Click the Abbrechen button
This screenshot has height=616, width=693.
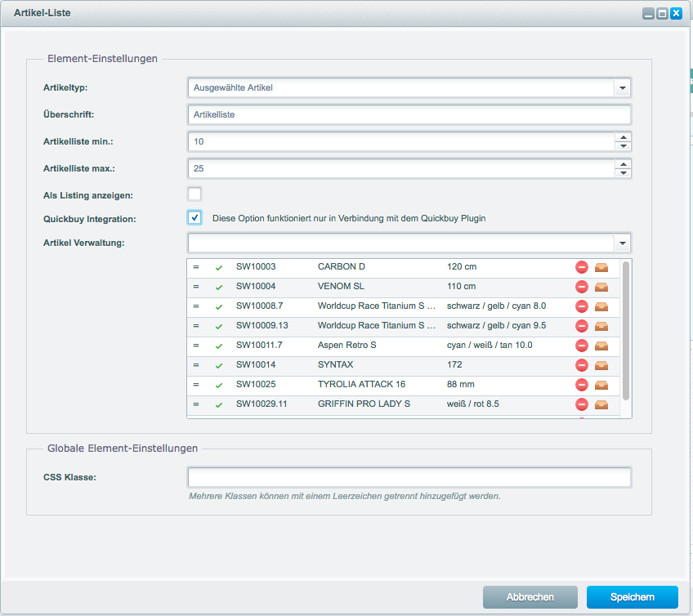coord(530,597)
